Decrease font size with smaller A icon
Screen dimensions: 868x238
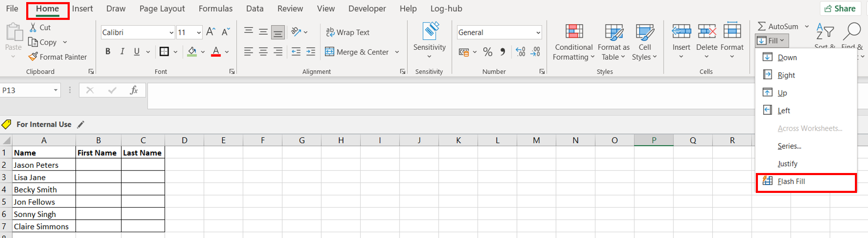pos(226,32)
